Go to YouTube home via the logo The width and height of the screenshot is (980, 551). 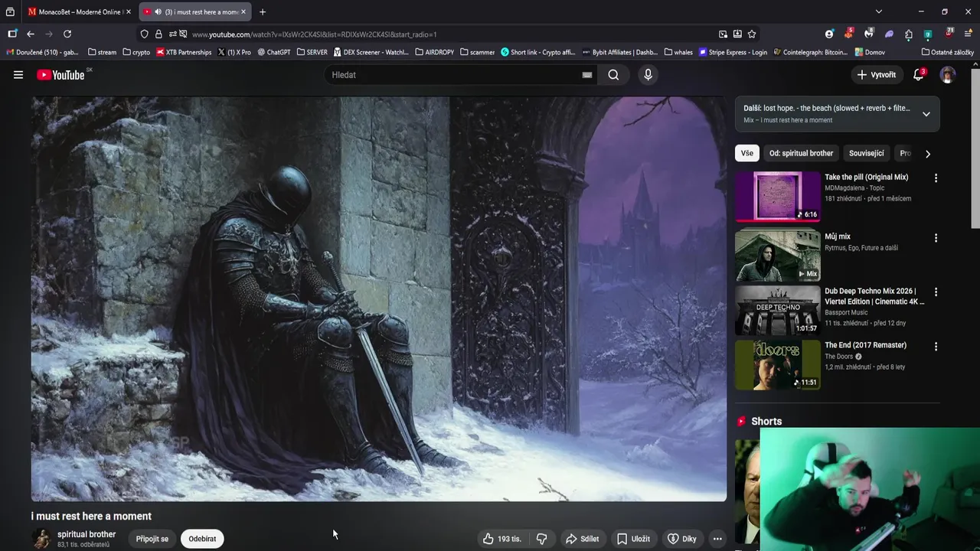click(x=60, y=75)
